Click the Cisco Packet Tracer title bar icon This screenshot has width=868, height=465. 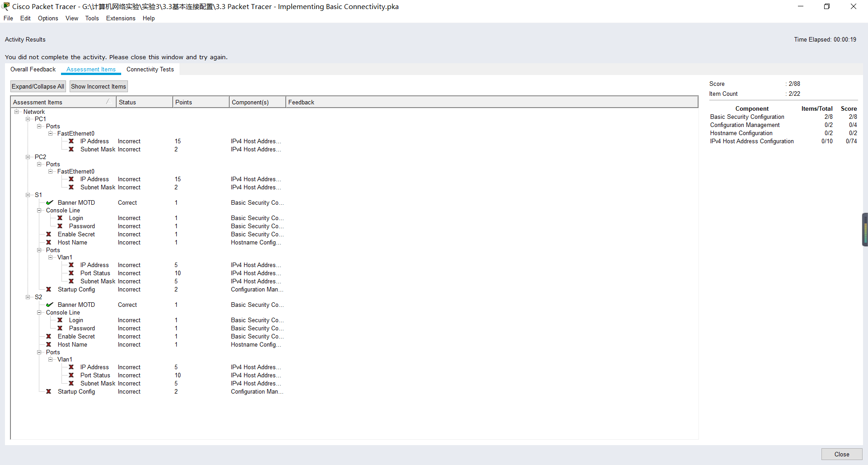coord(6,6)
